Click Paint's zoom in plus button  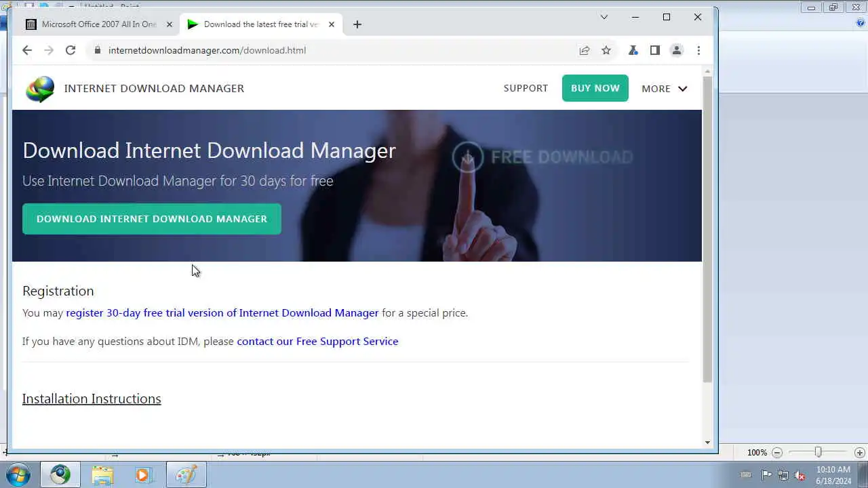click(x=859, y=452)
